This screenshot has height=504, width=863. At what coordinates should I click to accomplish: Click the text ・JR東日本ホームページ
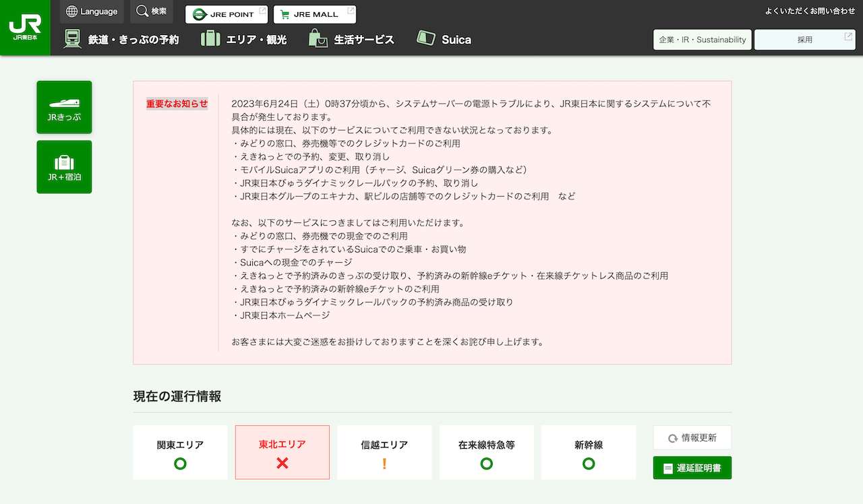click(280, 315)
